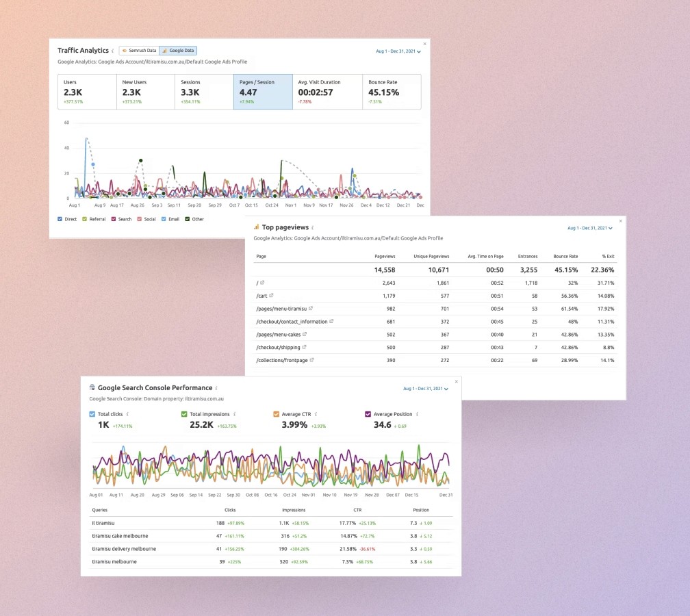Click total pageviews value 14,558
This screenshot has height=616, width=690.
(x=385, y=270)
